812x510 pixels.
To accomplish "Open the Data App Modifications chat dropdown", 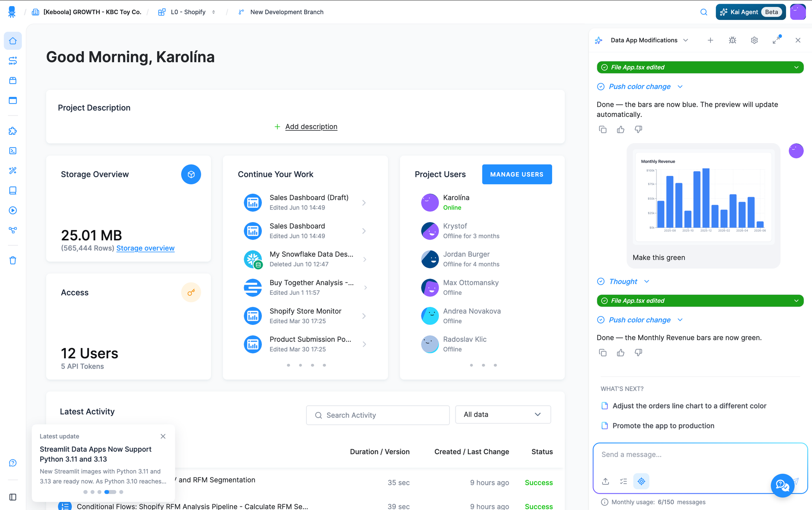I will 649,40.
